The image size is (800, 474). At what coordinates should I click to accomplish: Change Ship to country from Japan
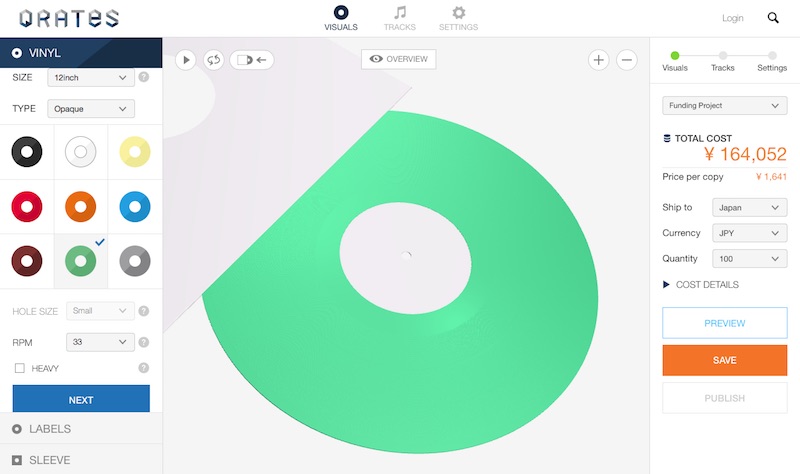(749, 208)
